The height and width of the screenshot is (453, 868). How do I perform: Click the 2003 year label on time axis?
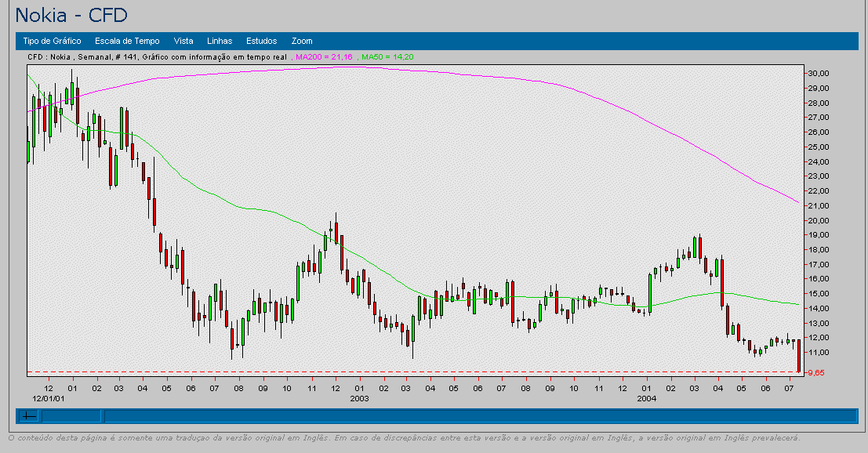click(x=359, y=399)
